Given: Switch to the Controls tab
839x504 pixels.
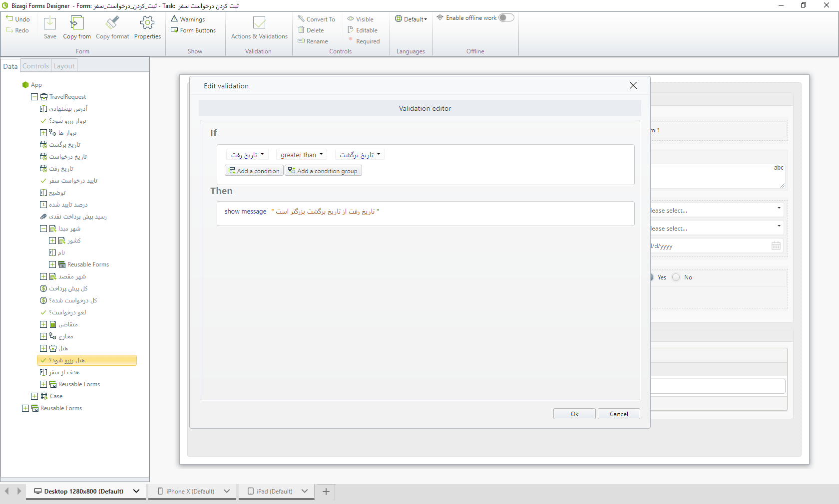Looking at the screenshot, I should [x=36, y=66].
